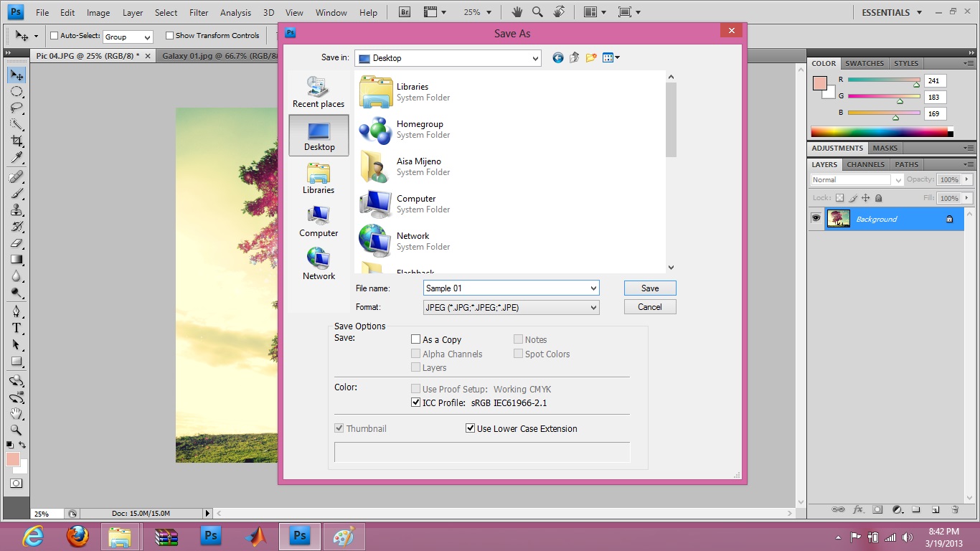Viewport: 980px width, 551px height.
Task: Open Paint from the taskbar
Action: coord(344,536)
